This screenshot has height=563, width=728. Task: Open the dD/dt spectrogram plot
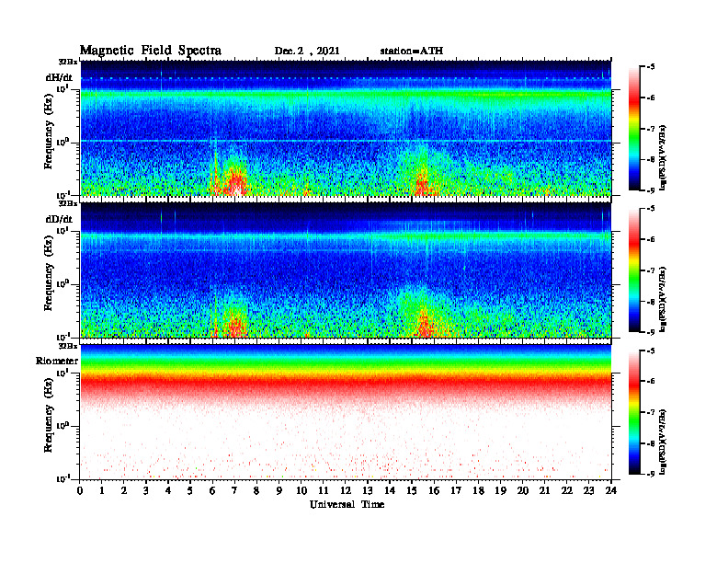click(x=346, y=270)
